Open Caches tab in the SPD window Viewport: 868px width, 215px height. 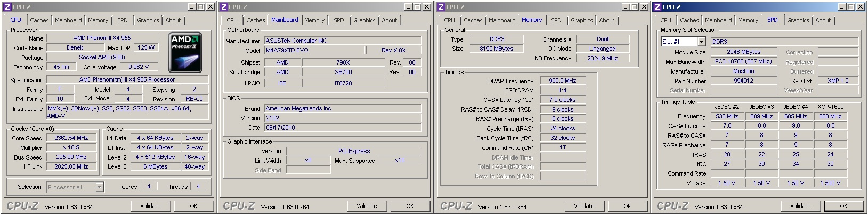[x=689, y=20]
